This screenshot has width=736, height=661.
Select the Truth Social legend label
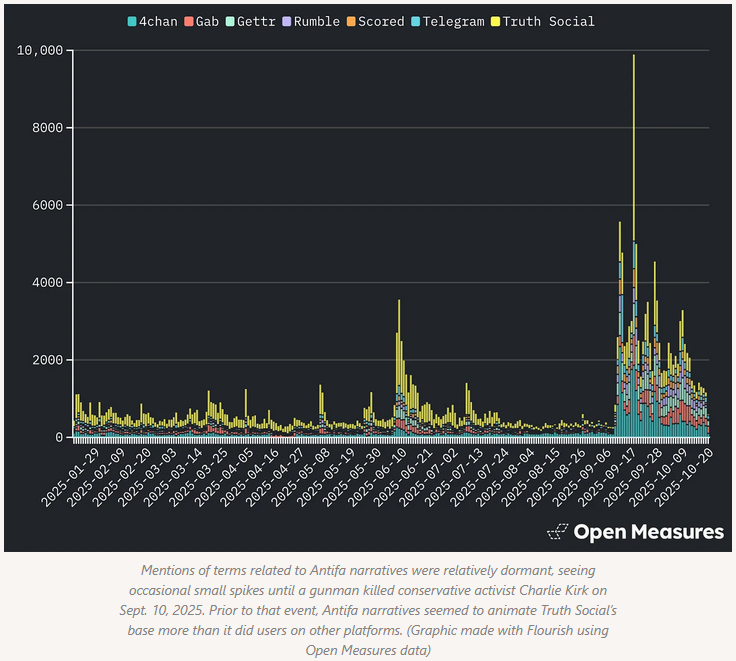coord(548,21)
